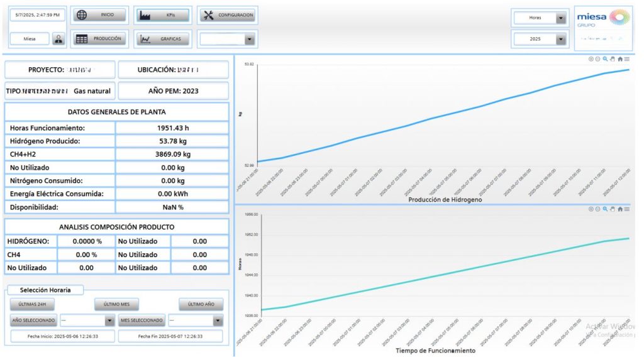Click the PROYECTO field box
Screen dimensions: 644x357
click(x=60, y=70)
